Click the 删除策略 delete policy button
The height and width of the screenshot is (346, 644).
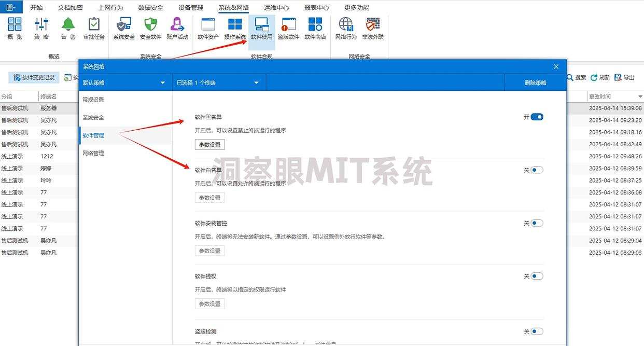(x=535, y=82)
